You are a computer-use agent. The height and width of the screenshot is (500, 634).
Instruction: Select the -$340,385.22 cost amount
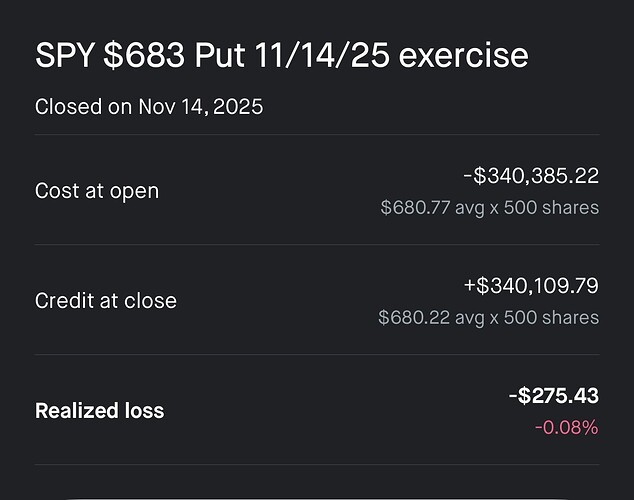point(530,176)
